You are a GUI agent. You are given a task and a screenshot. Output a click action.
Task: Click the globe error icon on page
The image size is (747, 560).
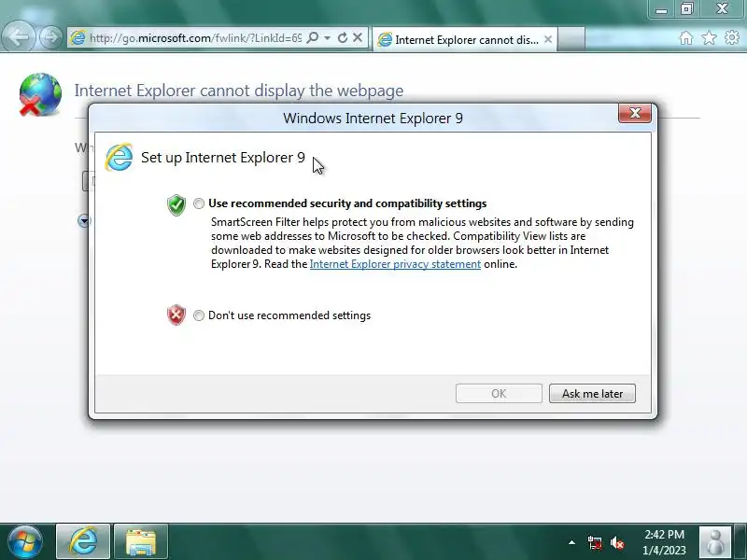pyautogui.click(x=40, y=94)
